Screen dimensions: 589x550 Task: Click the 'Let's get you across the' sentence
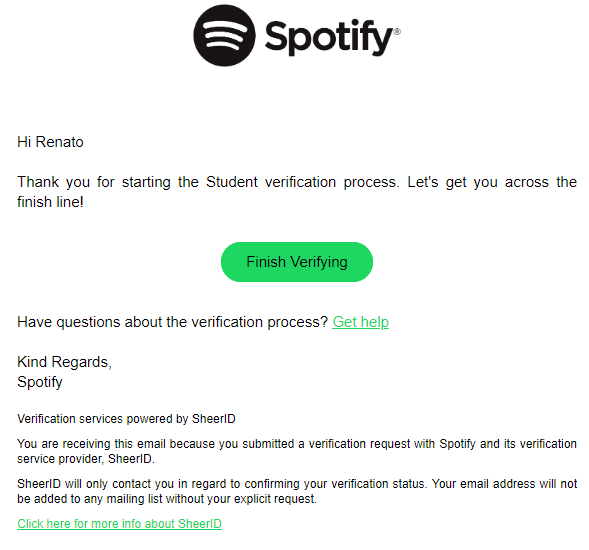point(492,182)
